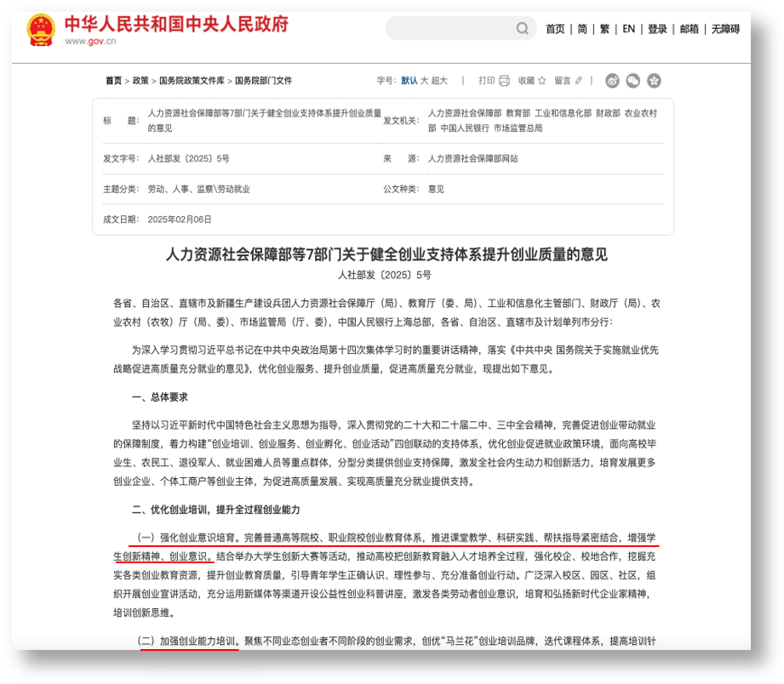The width and height of the screenshot is (784, 684).
Task: Open the 登录 login link
Action: [x=657, y=29]
